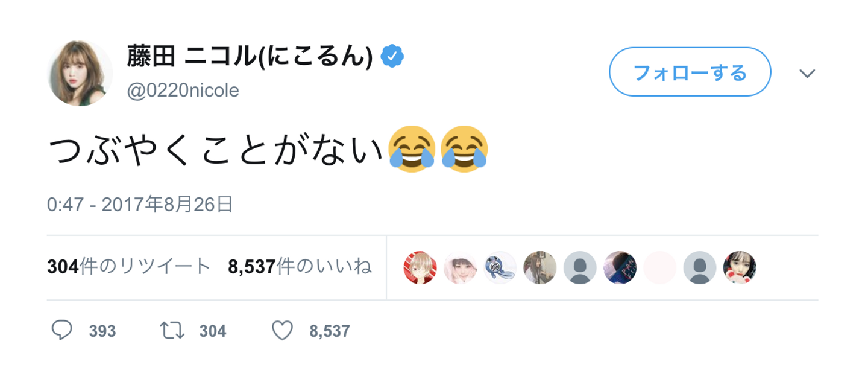Click the pale pink blank liker avatar
868x385 pixels.
pos(660,268)
